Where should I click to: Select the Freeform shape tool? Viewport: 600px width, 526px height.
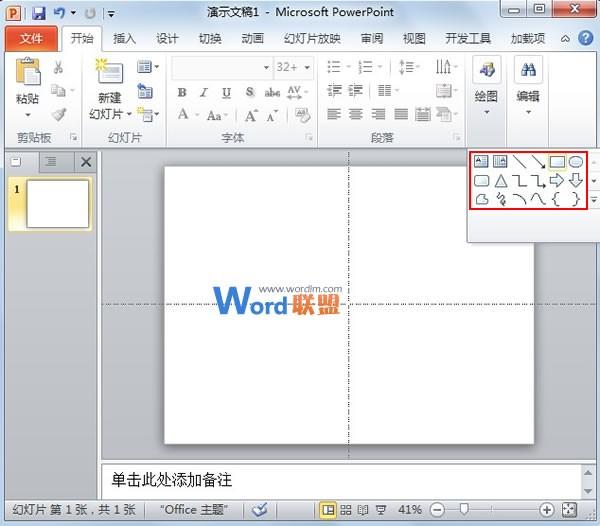click(481, 199)
